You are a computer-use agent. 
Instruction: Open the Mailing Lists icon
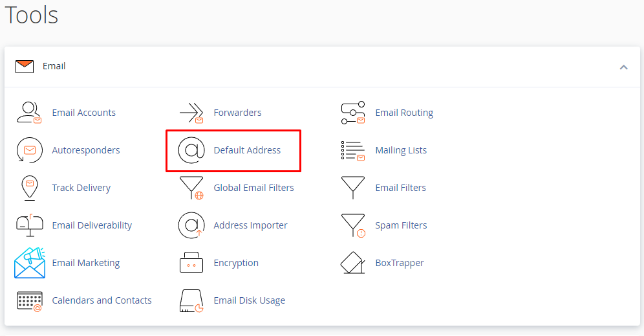tap(353, 150)
